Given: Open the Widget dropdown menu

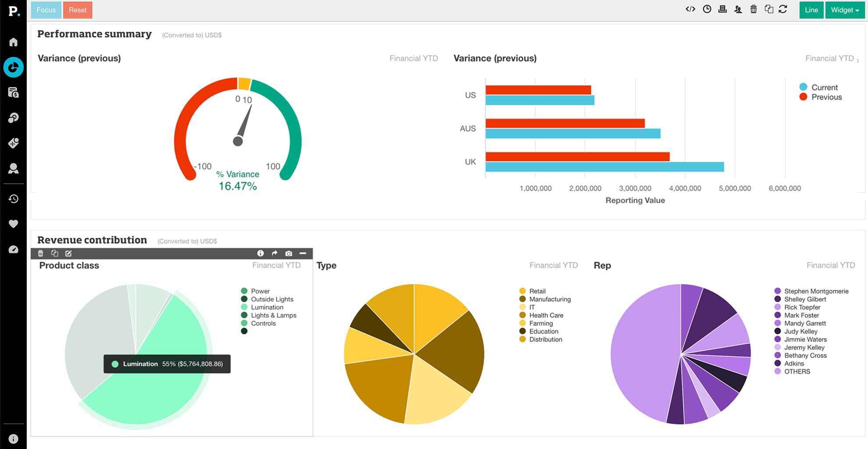Looking at the screenshot, I should point(845,10).
